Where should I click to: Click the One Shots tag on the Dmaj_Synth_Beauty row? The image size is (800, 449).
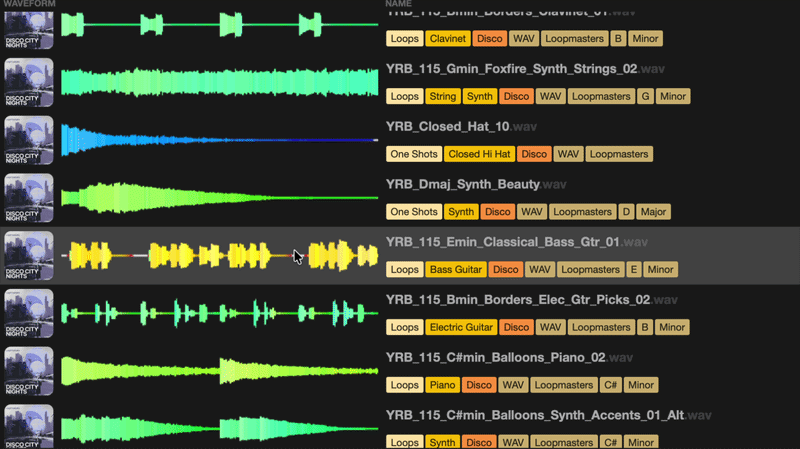click(414, 212)
